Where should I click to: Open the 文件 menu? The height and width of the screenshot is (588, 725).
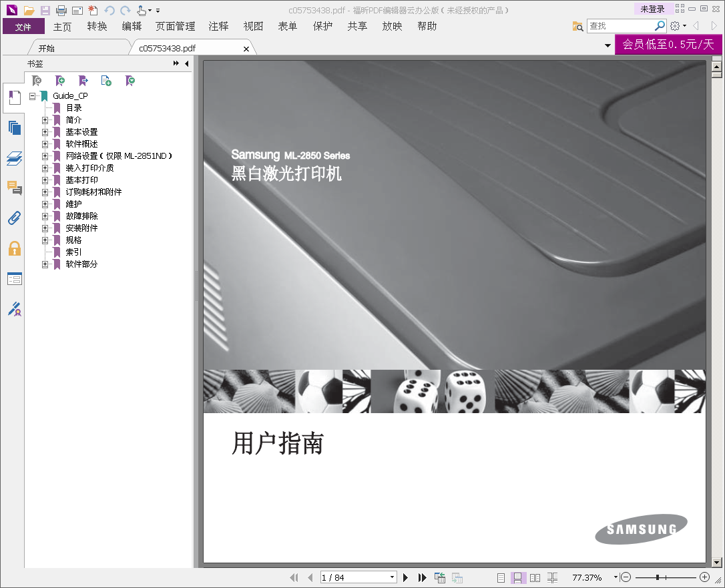[x=23, y=26]
